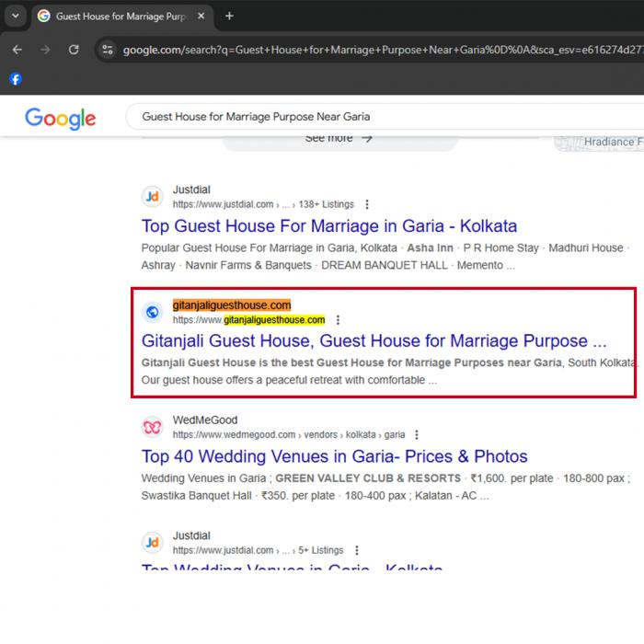Open Gitanjali Guest House result title link
Screen dimensions: 644x644
374,341
